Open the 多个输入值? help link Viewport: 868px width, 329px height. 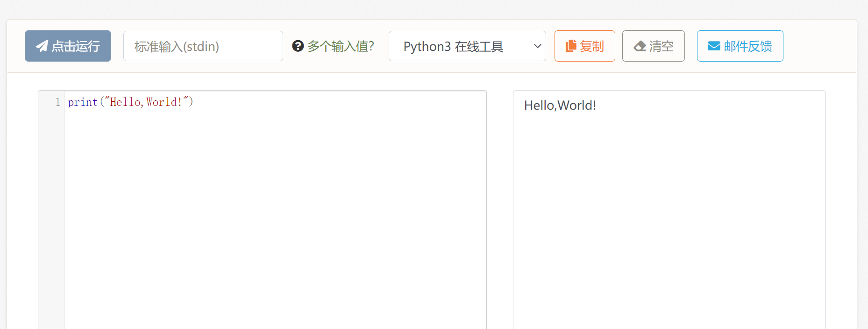[x=341, y=46]
